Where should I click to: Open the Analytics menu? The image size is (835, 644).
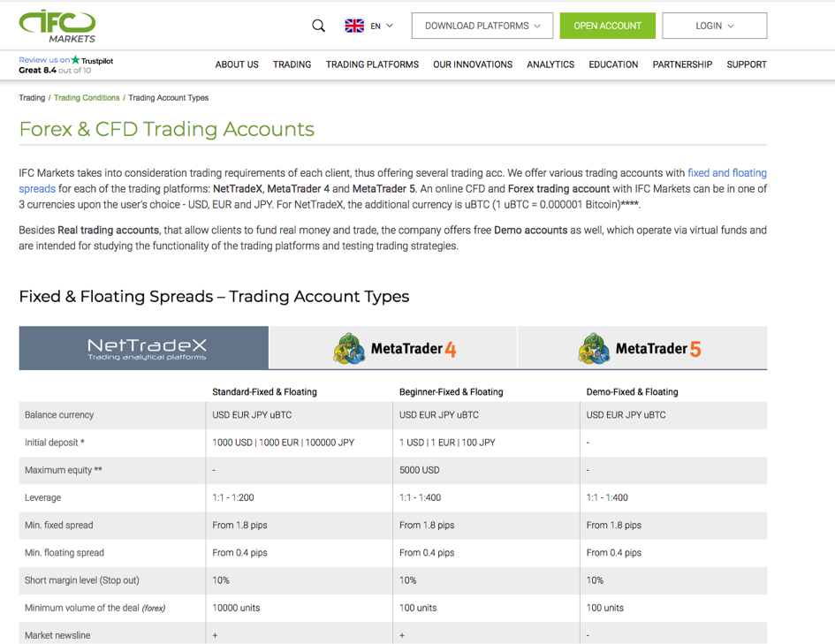click(x=550, y=64)
